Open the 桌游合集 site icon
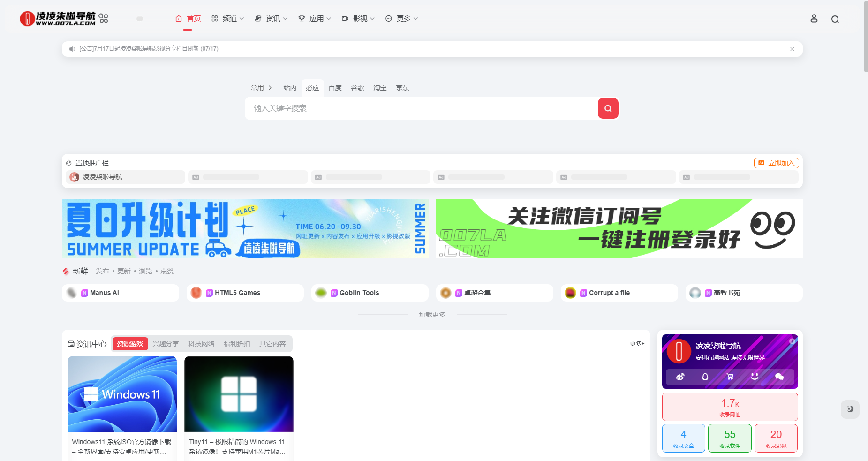 pos(446,293)
